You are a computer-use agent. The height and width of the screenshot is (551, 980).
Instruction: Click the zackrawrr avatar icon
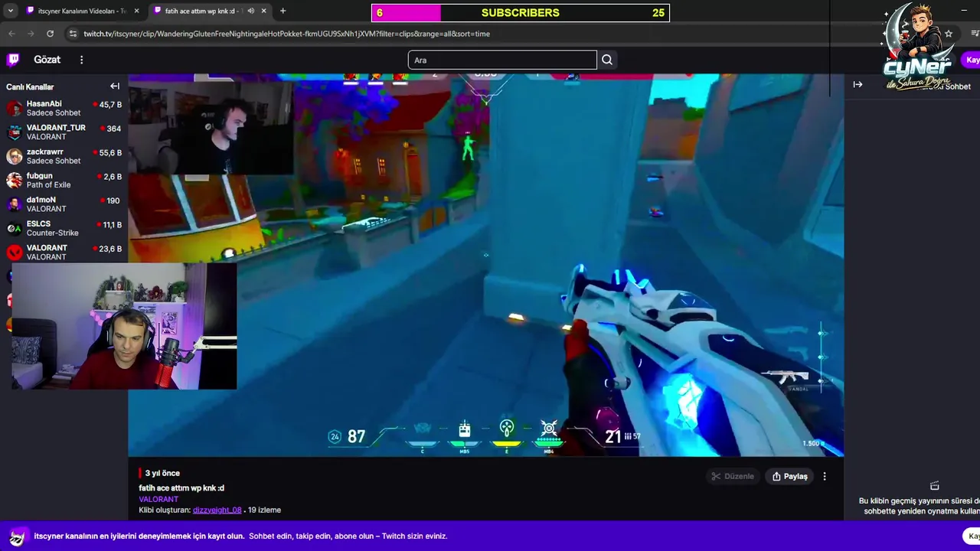[x=15, y=156]
